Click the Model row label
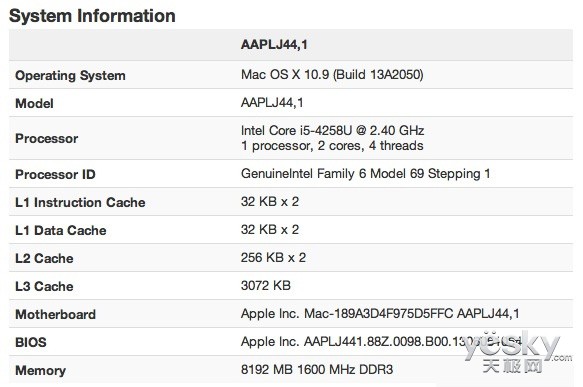Image resolution: width=583 pixels, height=387 pixels. point(34,103)
